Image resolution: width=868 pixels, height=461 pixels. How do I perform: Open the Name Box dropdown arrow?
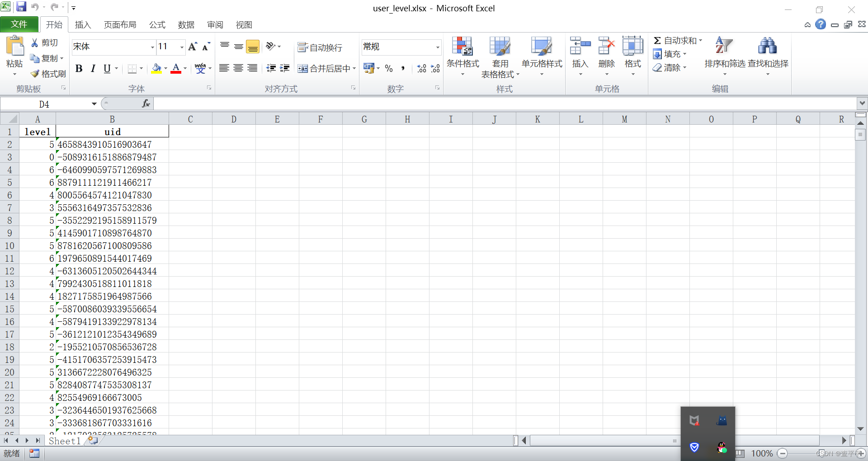tap(94, 104)
